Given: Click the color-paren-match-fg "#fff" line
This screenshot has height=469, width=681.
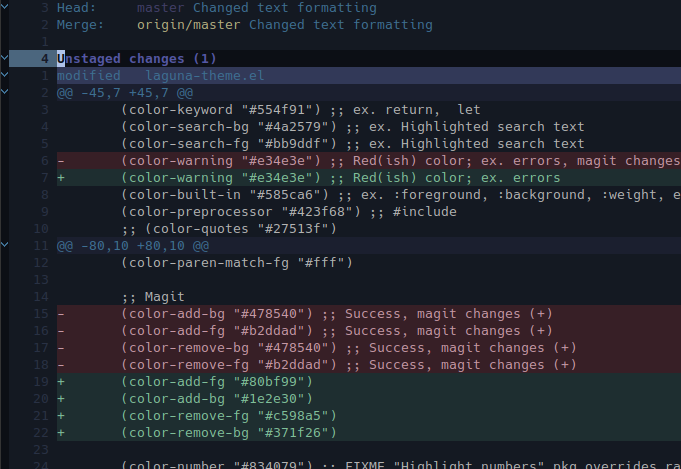Looking at the screenshot, I should pos(237,263).
